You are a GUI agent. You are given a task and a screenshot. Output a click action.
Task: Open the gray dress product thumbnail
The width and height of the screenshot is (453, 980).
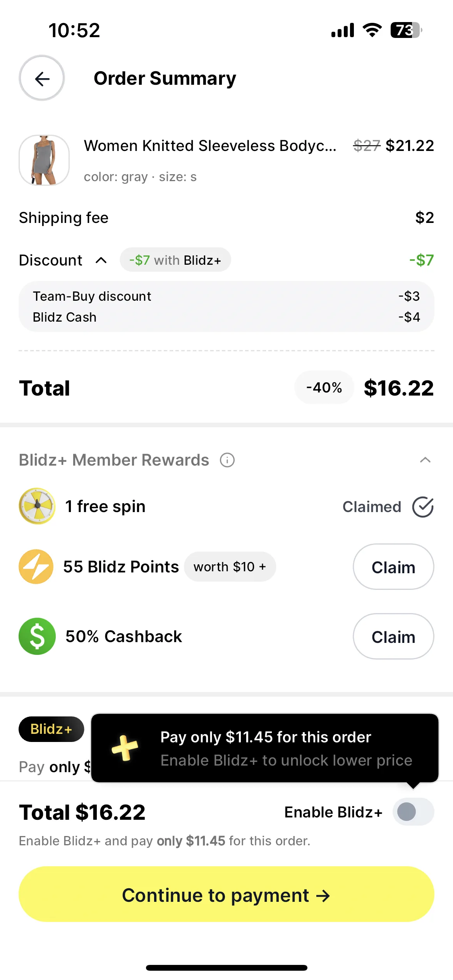pyautogui.click(x=44, y=160)
